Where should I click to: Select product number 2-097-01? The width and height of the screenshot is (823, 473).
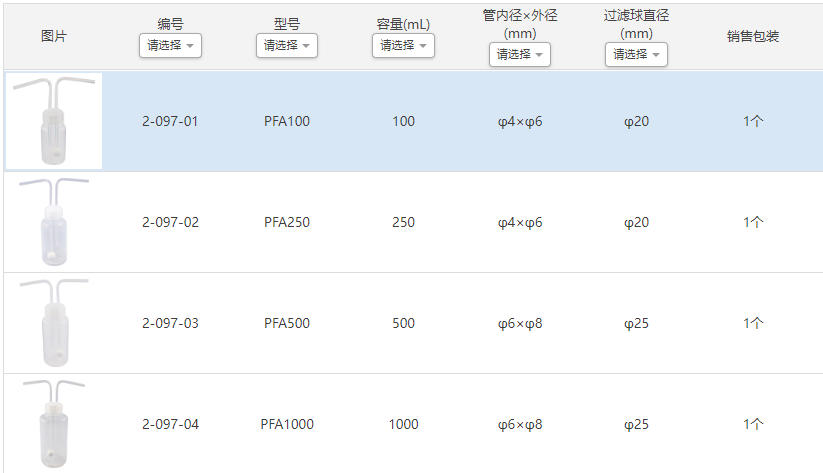170,121
